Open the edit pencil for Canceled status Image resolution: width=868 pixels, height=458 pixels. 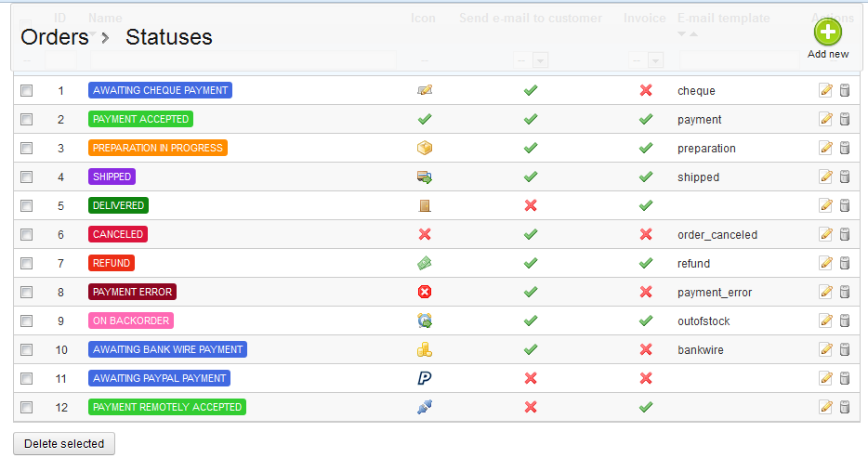pos(825,235)
